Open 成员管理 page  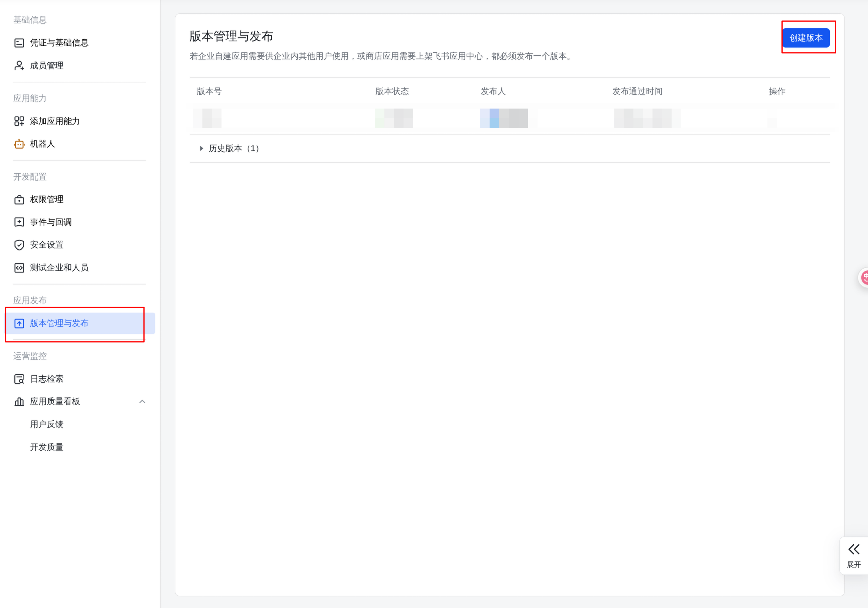[x=46, y=66]
